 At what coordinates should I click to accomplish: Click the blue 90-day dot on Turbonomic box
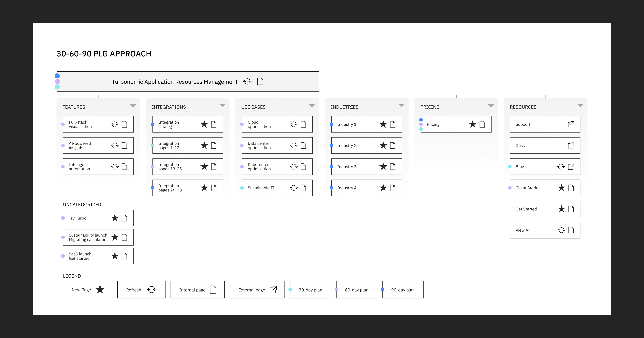click(x=57, y=76)
